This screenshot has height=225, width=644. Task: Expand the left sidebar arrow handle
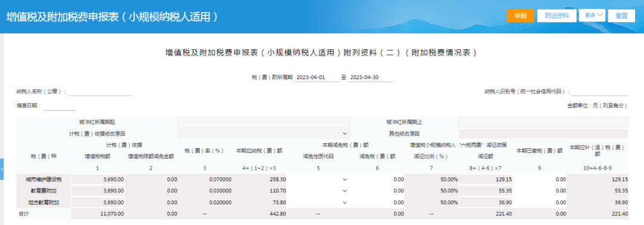pyautogui.click(x=2, y=169)
